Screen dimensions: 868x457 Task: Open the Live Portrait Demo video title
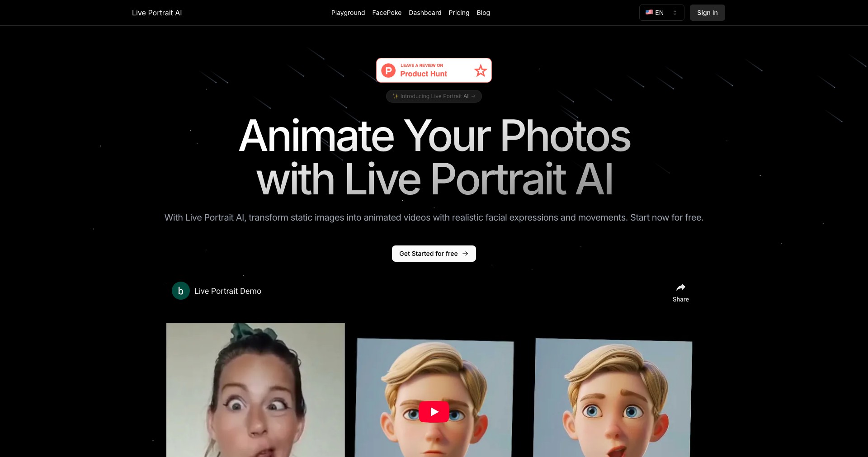228,291
